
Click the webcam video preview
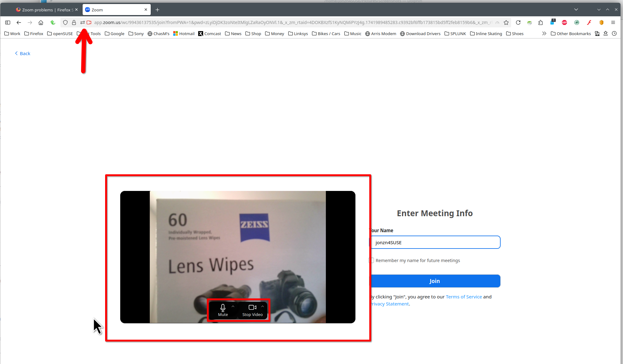point(238,257)
